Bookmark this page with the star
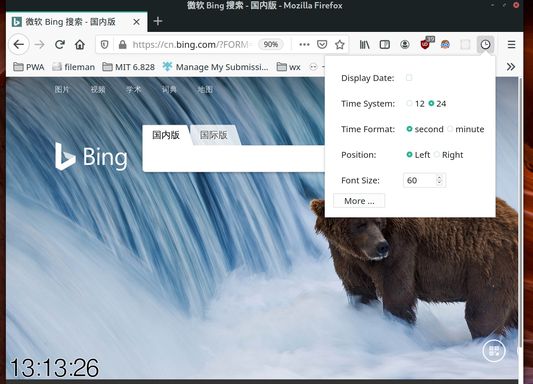Image resolution: width=533 pixels, height=384 pixels. coord(340,45)
